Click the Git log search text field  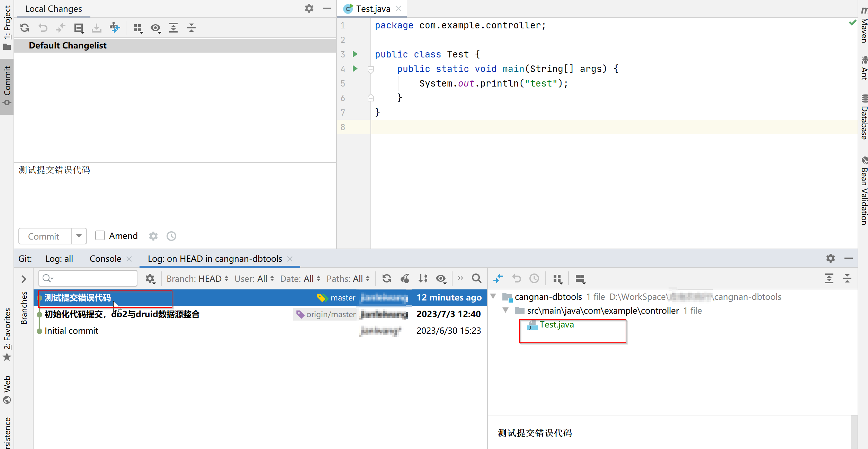pyautogui.click(x=93, y=278)
